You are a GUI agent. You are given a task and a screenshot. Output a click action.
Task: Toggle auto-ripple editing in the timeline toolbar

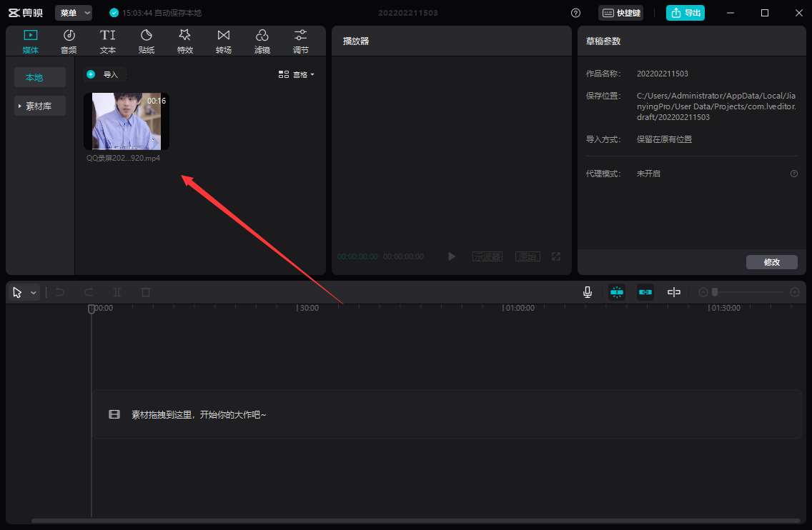pyautogui.click(x=674, y=291)
